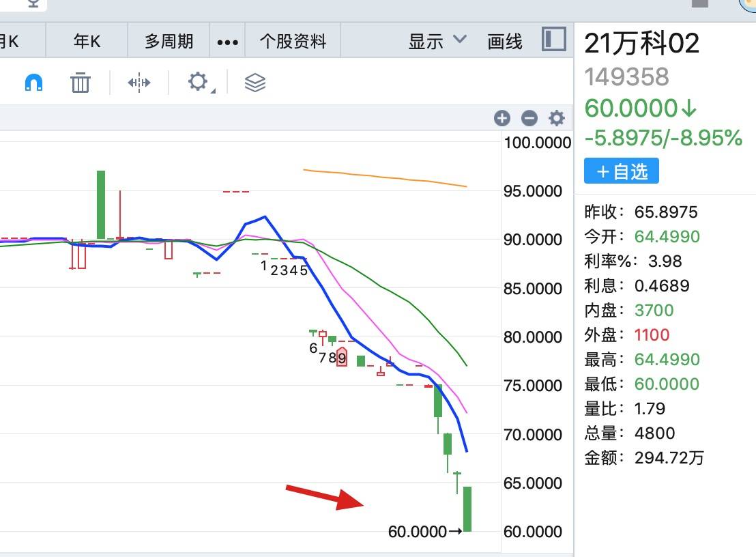Activate the 画线 drawing tool
Viewport: 756px width, 557px height.
(x=505, y=42)
